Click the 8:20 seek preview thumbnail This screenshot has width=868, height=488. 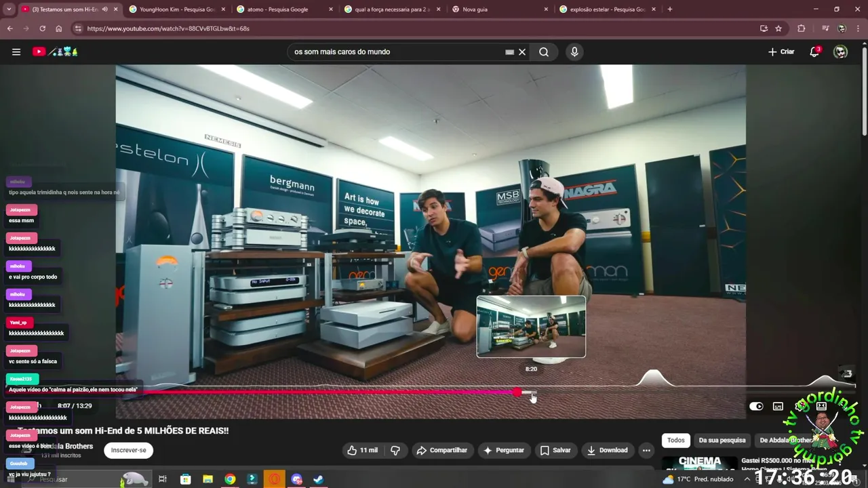click(531, 327)
